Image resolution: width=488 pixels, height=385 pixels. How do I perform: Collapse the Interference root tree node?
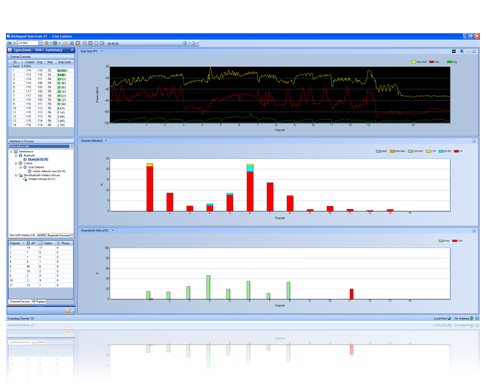11,152
